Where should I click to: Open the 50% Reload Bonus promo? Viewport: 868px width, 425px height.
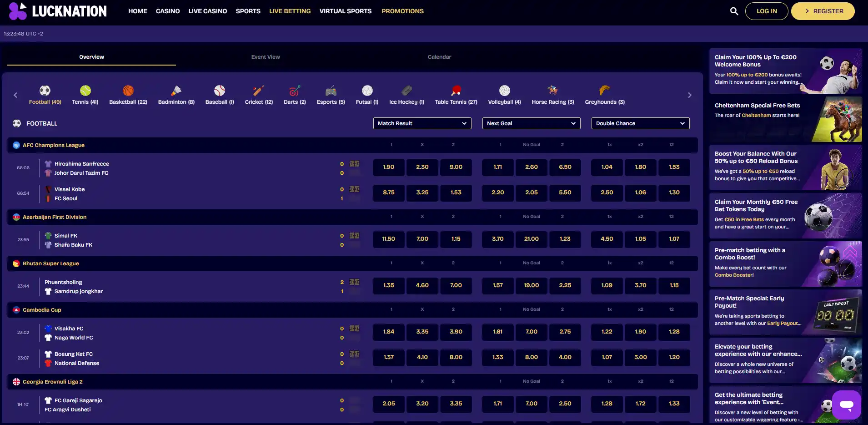coord(785,167)
